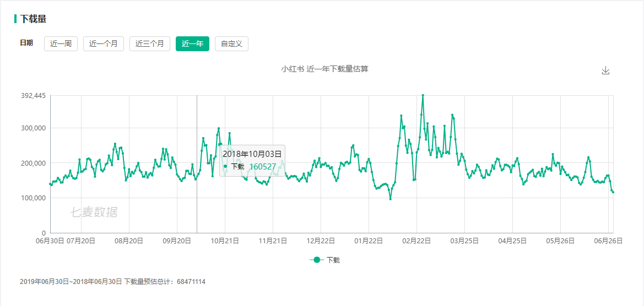The image size is (644, 306).
Task: Select the 近三个月 date range
Action: point(150,44)
